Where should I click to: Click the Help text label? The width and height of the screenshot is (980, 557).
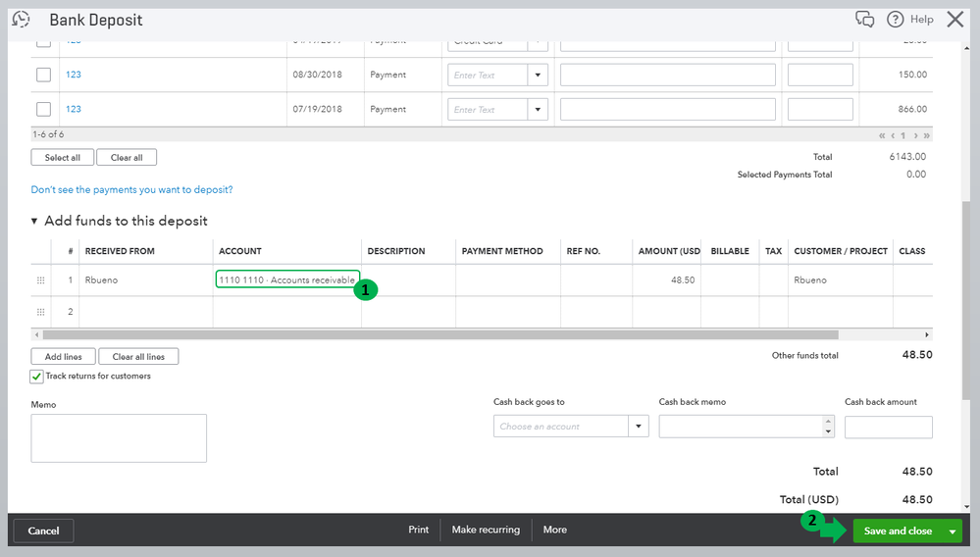click(x=921, y=20)
